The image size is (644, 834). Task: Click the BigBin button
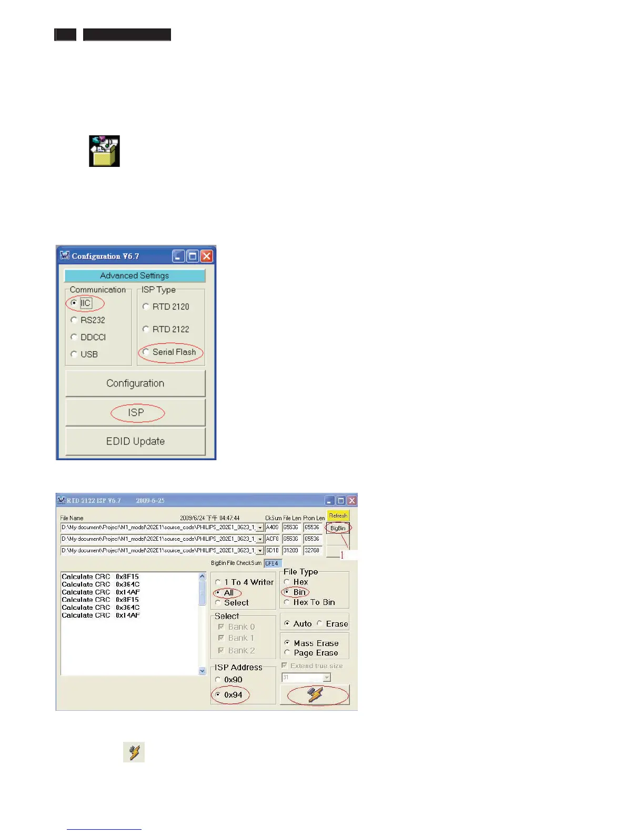tap(338, 528)
